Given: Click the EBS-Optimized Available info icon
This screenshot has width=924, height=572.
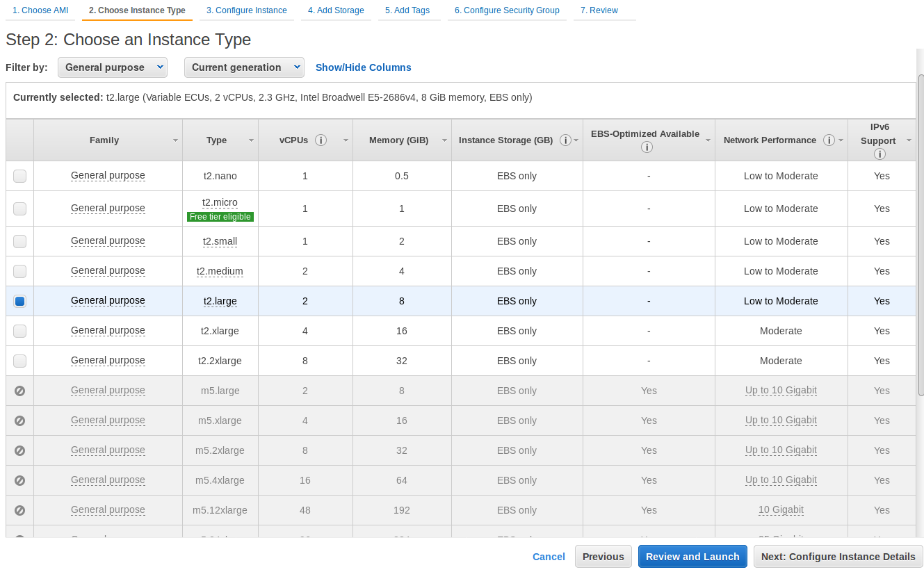Looking at the screenshot, I should coord(647,147).
